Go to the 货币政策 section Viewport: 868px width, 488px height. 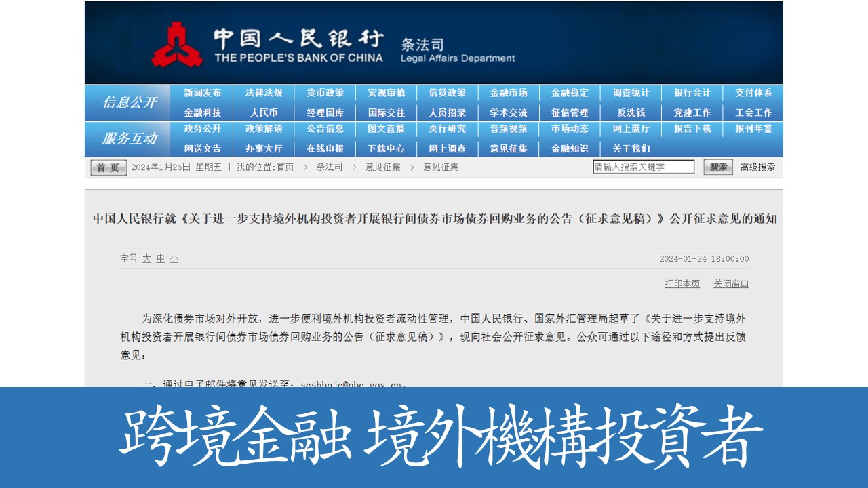coord(325,93)
